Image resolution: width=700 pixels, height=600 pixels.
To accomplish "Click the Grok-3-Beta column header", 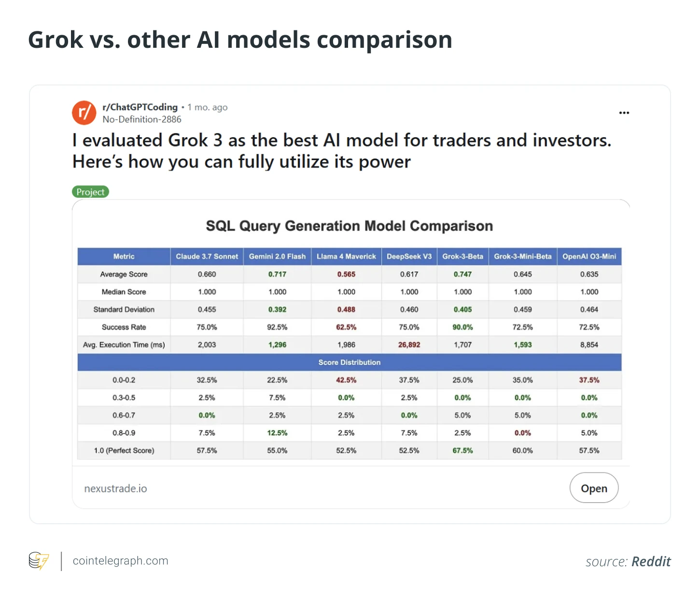I will point(462,256).
